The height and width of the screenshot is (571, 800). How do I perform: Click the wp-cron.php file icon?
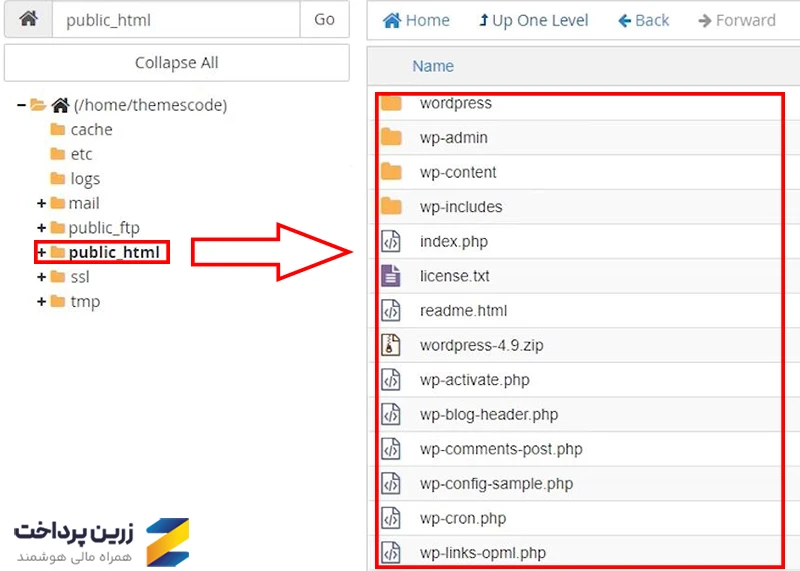pos(391,518)
